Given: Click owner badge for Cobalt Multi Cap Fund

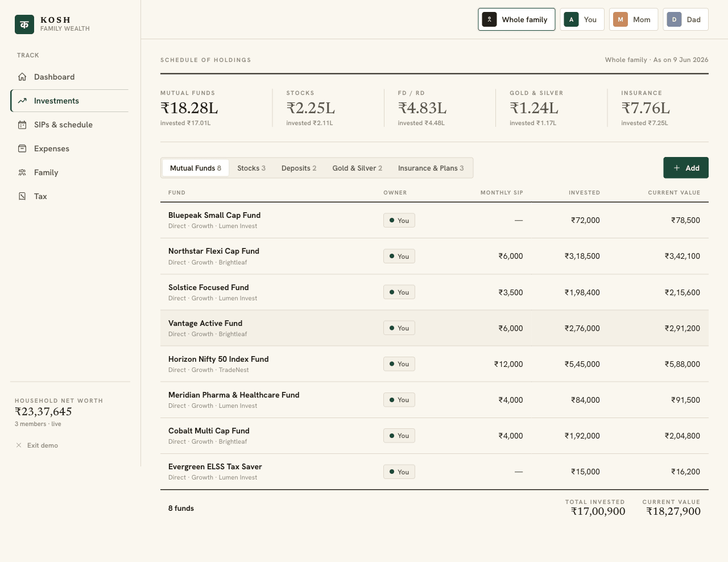Looking at the screenshot, I should click(399, 436).
